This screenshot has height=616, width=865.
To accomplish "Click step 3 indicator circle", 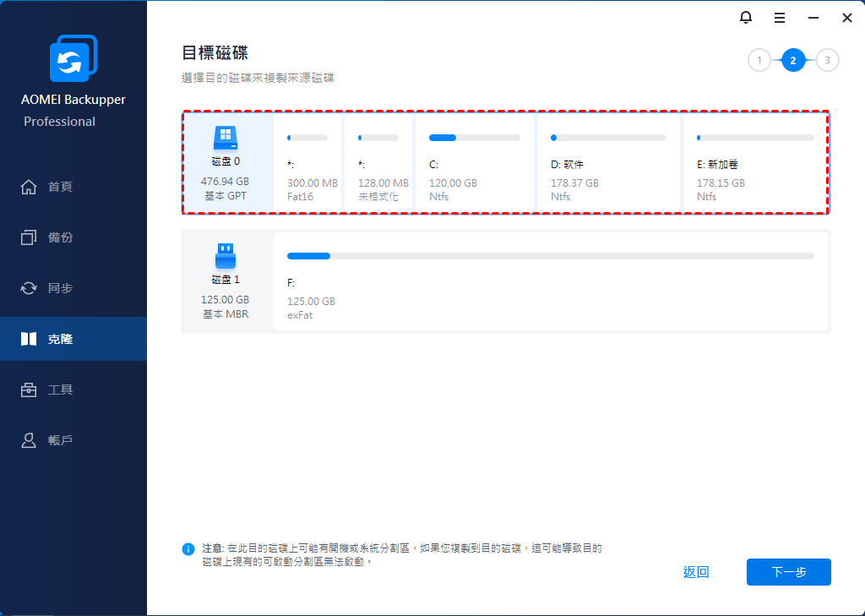I will (x=828, y=60).
